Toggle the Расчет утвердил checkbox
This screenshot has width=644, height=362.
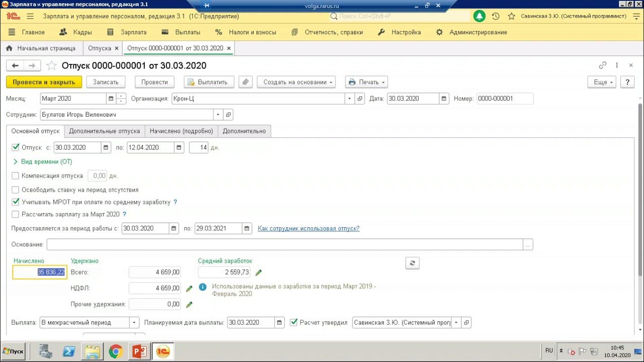[x=294, y=322]
